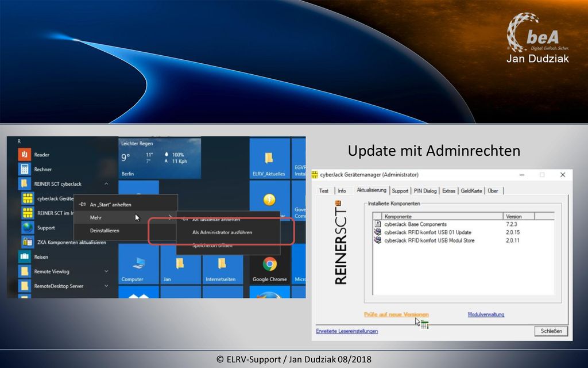Open ZKA Komponenten aktualisieren icon

[28, 242]
